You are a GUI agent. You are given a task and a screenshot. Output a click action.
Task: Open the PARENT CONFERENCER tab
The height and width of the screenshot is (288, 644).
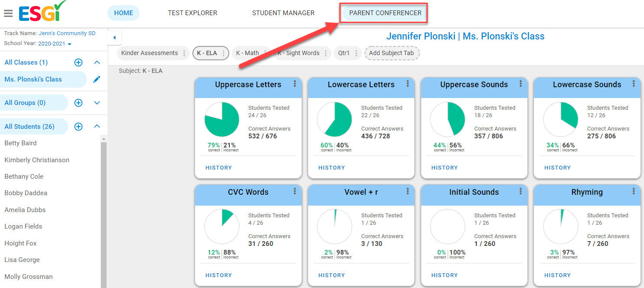pos(385,13)
